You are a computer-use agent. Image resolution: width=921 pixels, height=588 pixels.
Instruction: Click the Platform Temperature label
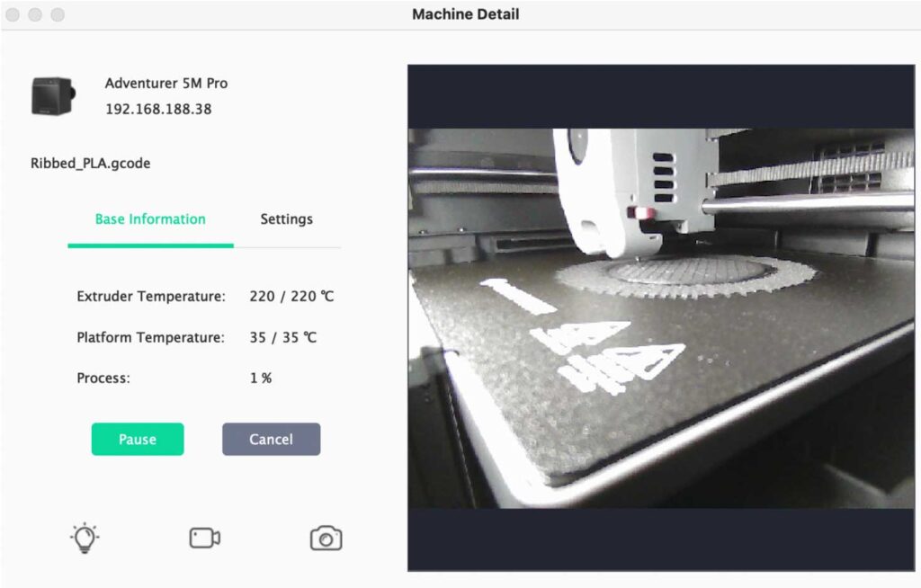pyautogui.click(x=151, y=337)
